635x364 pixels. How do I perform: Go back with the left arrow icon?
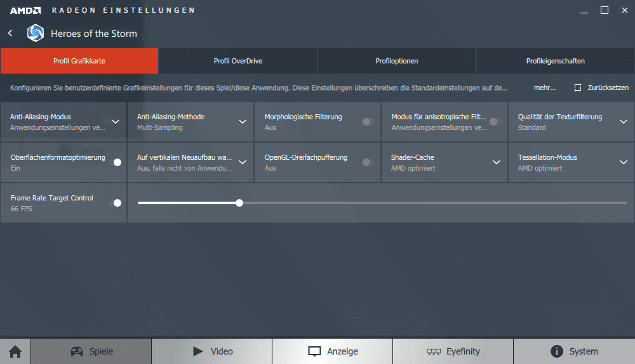pos(10,33)
